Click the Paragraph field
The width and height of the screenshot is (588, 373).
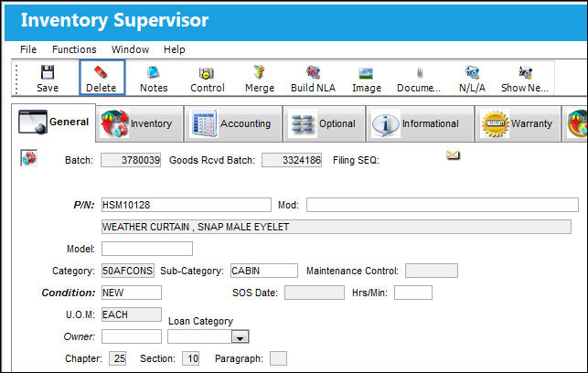pyautogui.click(x=278, y=358)
